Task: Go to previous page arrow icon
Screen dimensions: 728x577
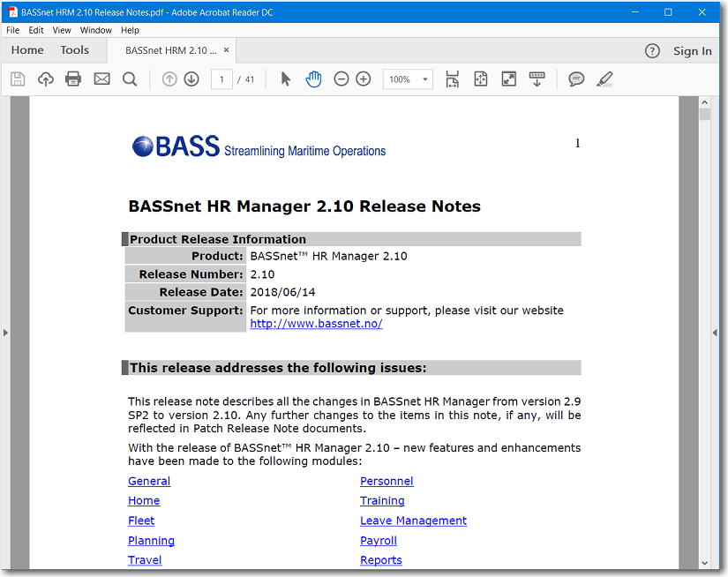Action: point(169,79)
